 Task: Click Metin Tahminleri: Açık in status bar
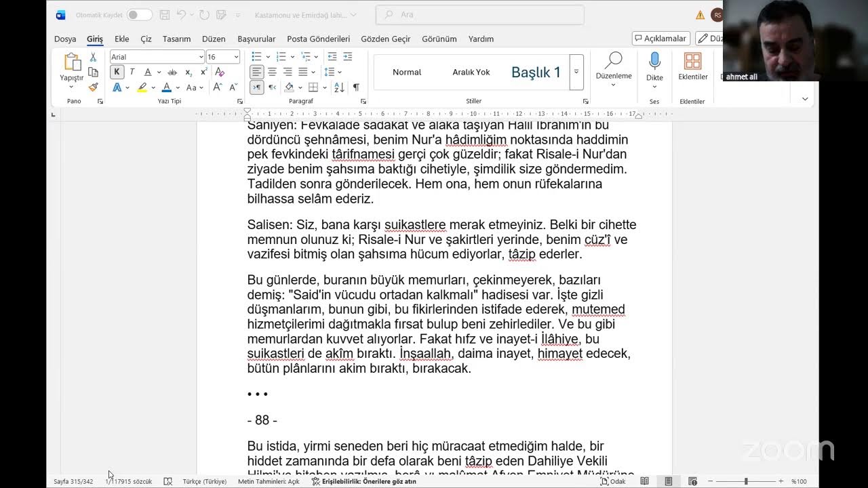tap(269, 481)
